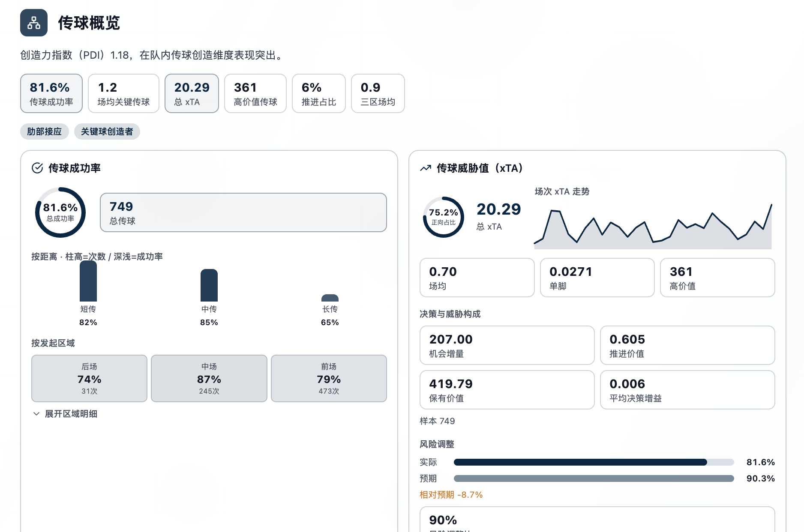The width and height of the screenshot is (804, 532).
Task: Expand 展开区域明细 chevron
Action: click(x=36, y=414)
